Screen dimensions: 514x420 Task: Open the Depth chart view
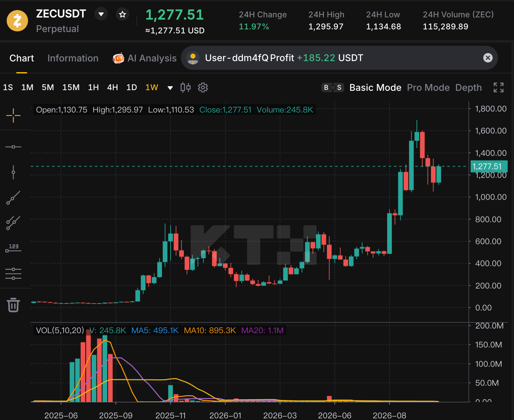click(468, 87)
